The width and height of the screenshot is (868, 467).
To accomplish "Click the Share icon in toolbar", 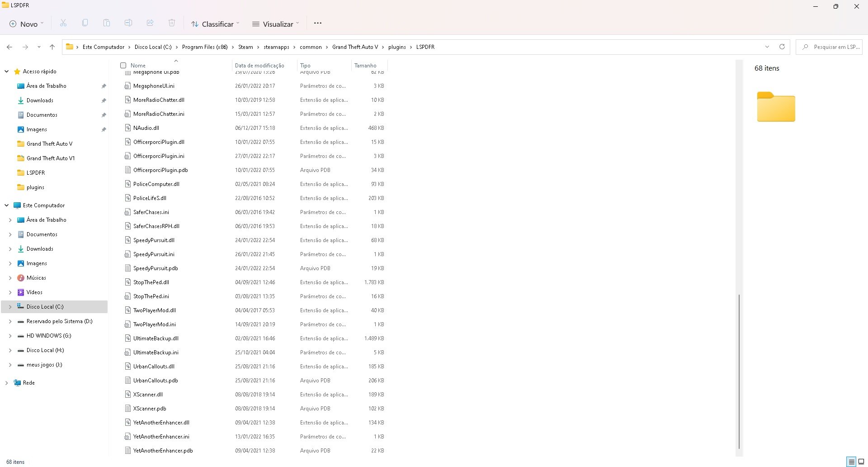I will tap(150, 24).
